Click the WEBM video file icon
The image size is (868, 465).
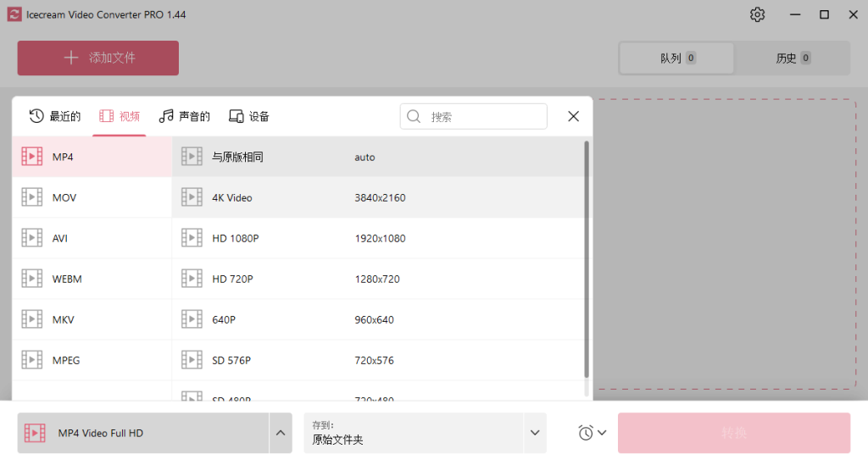[x=32, y=278]
